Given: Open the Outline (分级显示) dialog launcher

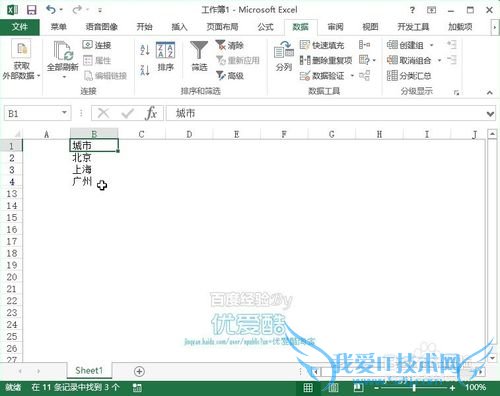Looking at the screenshot, I should tap(456, 92).
